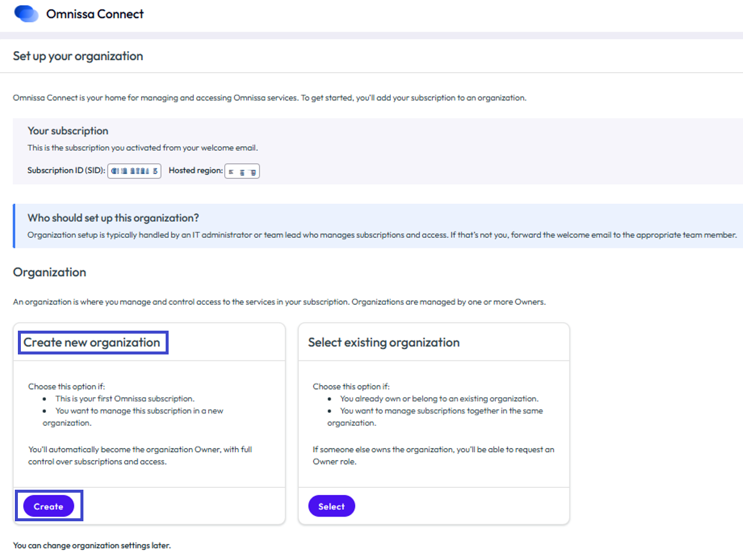Click the "Your subscription" heading

click(x=68, y=131)
